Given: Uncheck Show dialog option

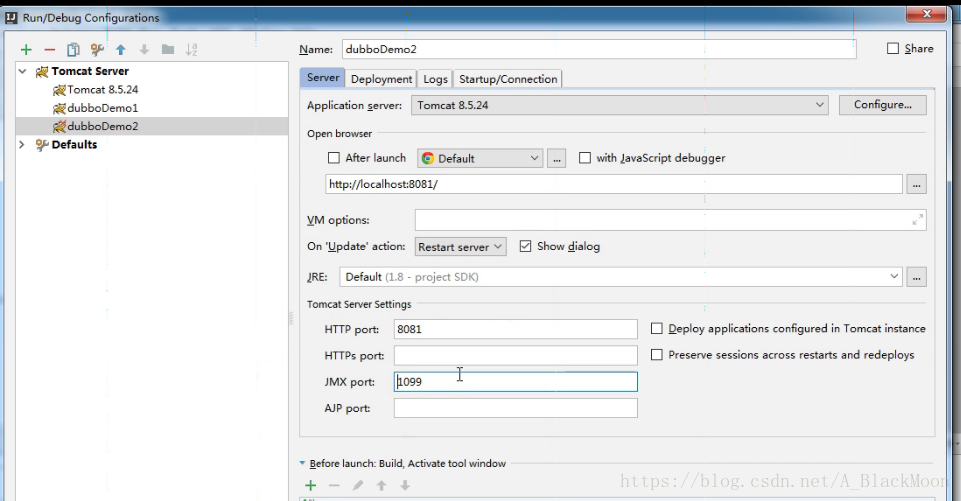Looking at the screenshot, I should tap(525, 247).
